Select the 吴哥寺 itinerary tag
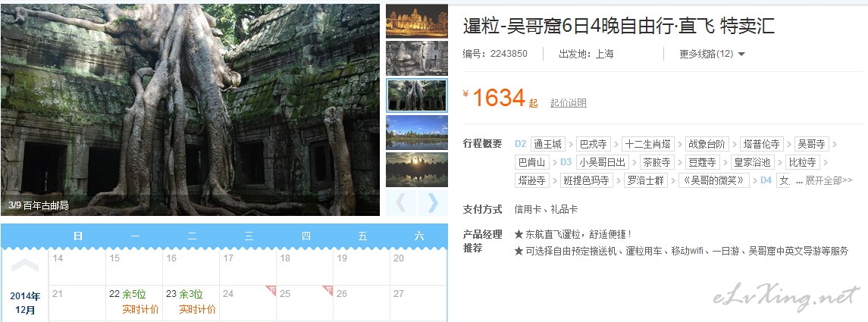 (x=812, y=145)
